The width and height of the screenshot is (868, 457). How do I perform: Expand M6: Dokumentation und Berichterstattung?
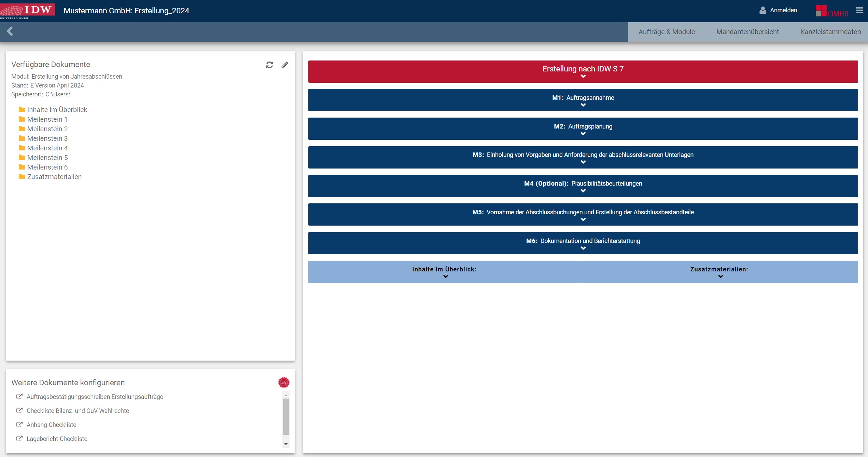[583, 243]
